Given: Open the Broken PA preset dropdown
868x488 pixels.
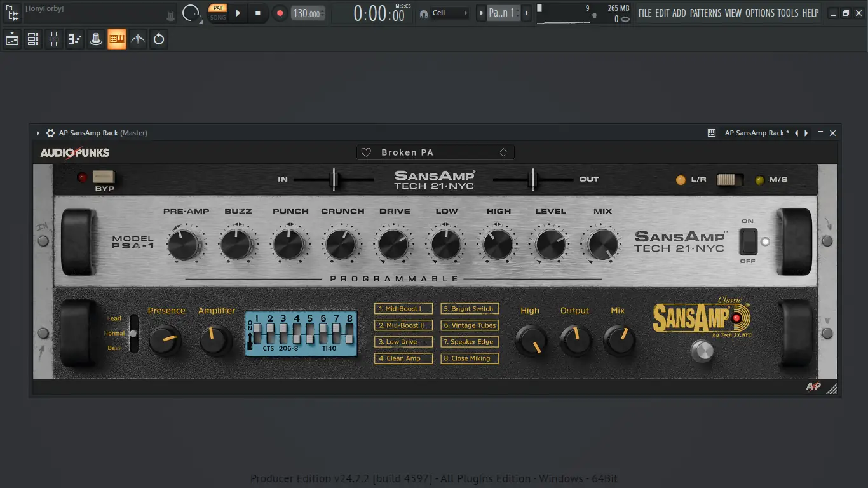Looking at the screenshot, I should pos(435,152).
